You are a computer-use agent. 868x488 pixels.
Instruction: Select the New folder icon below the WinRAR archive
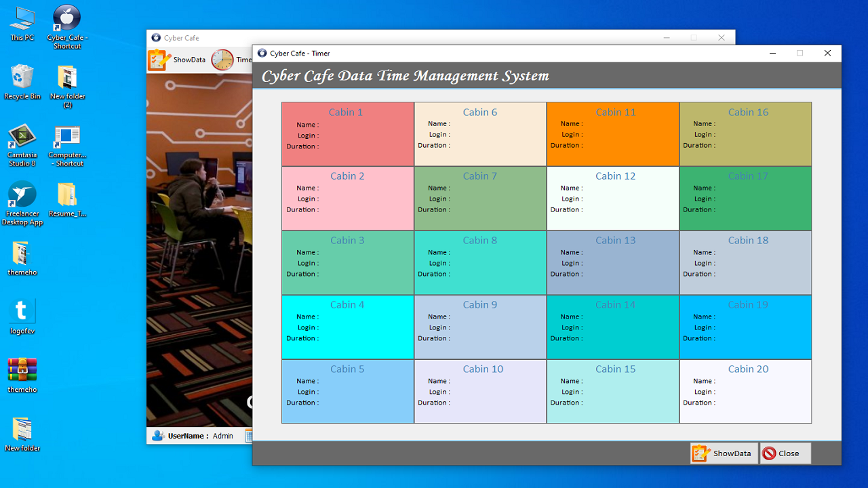click(x=22, y=434)
